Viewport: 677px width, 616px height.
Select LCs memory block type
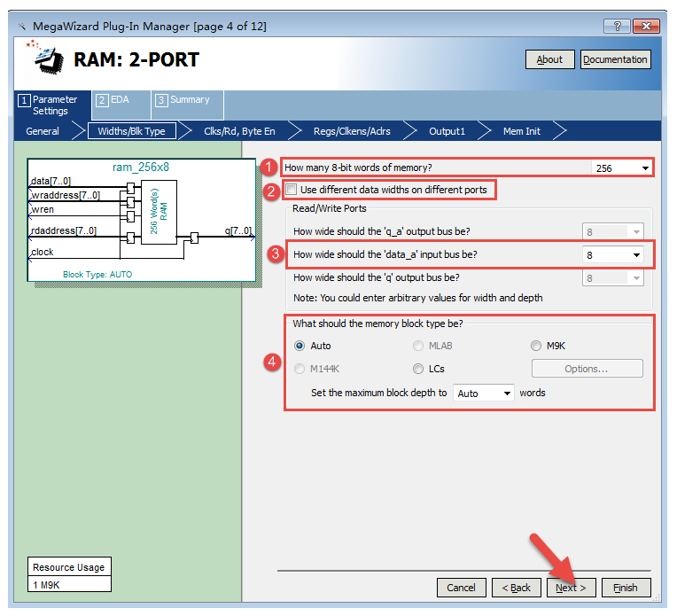click(418, 369)
